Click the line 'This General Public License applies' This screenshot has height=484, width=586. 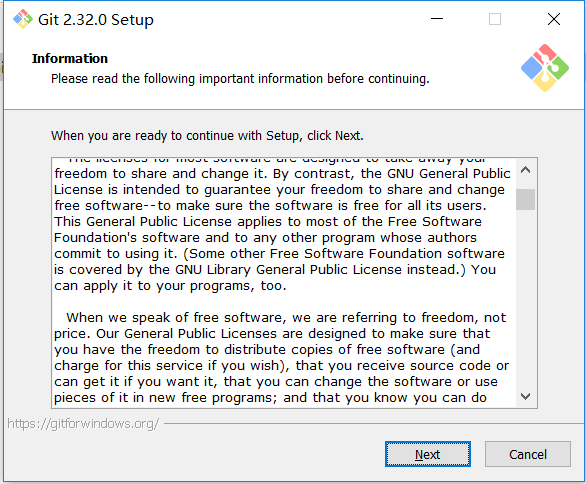point(268,222)
